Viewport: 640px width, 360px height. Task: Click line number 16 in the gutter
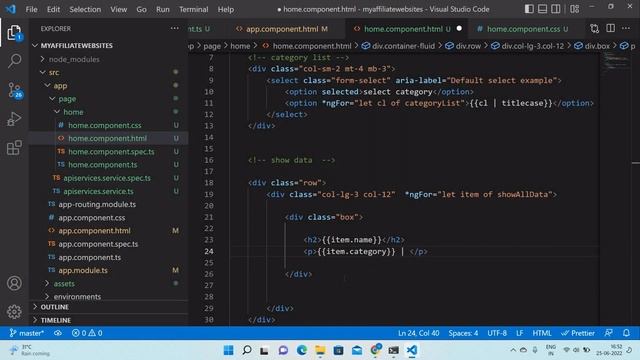[x=209, y=160]
